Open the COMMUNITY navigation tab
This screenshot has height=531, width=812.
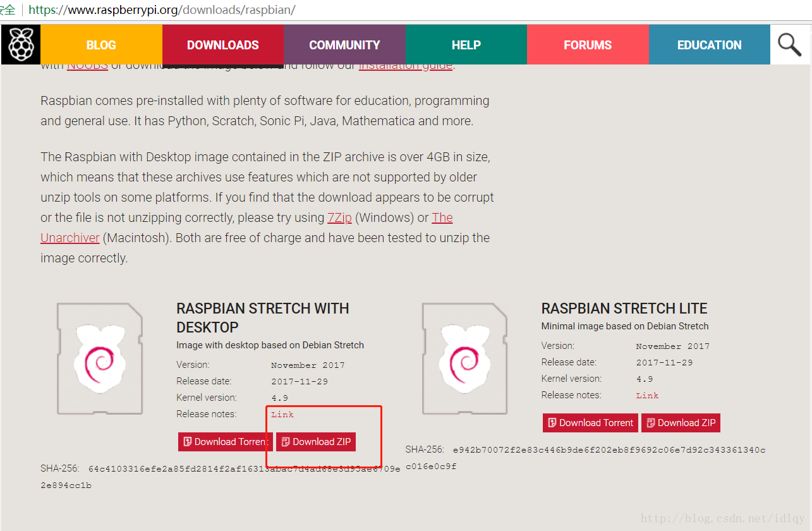(x=344, y=45)
